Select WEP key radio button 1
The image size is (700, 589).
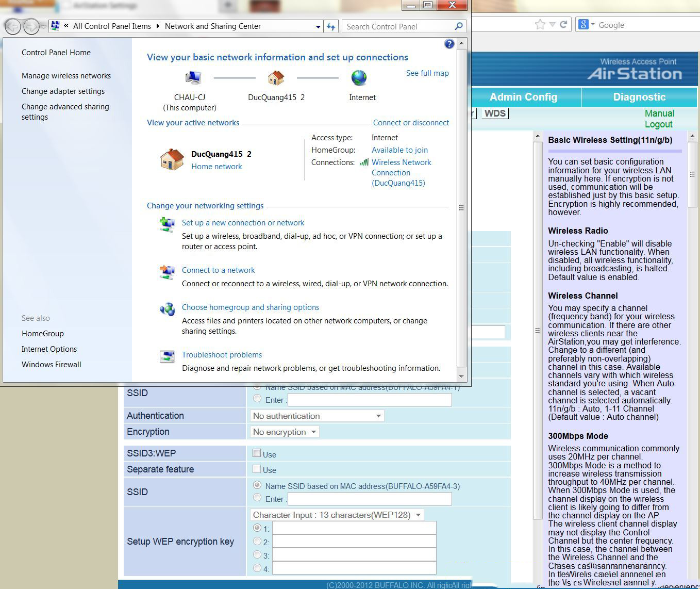tap(257, 528)
